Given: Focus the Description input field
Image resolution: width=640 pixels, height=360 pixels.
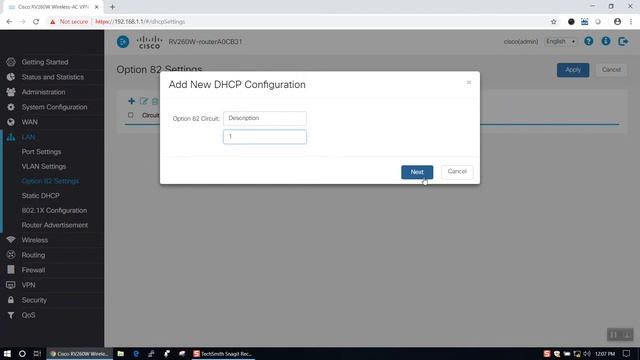Looking at the screenshot, I should tap(264, 118).
